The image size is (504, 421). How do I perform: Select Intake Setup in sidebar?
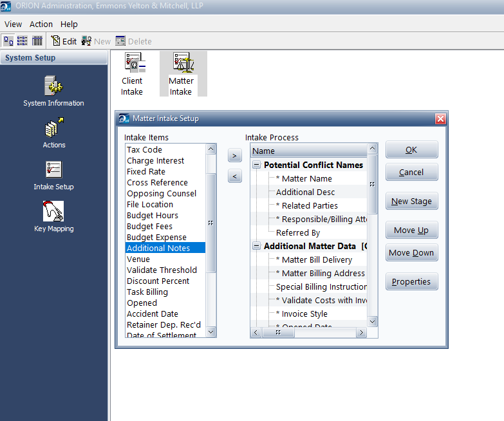[53, 176]
